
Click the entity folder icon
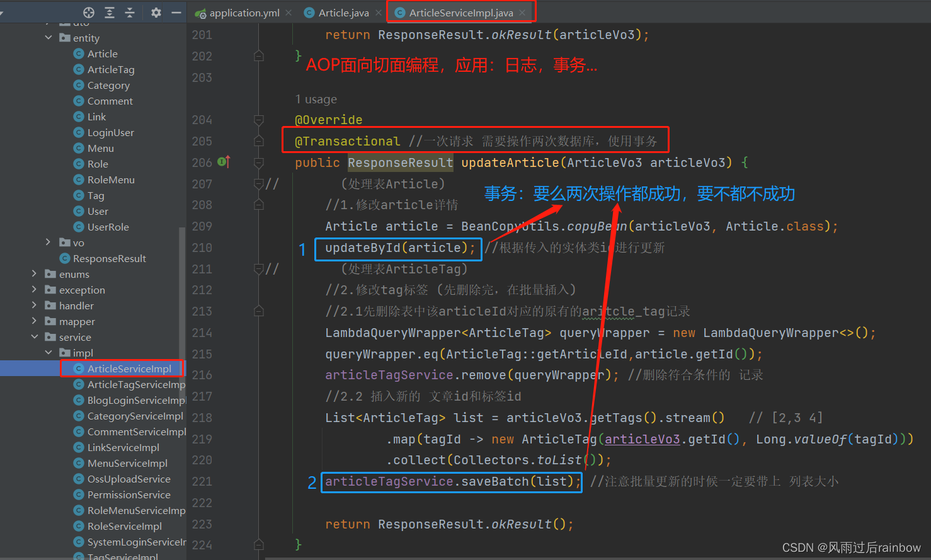[64, 38]
